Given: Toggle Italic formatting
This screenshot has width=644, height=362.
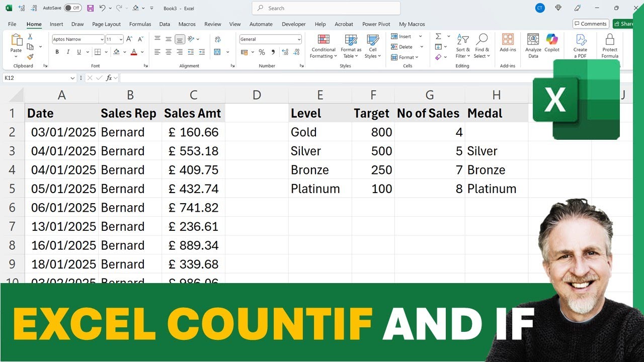Looking at the screenshot, I should click(68, 52).
